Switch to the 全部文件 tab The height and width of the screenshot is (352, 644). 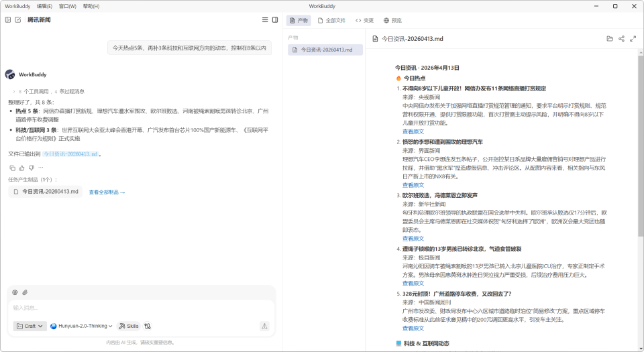coord(331,20)
